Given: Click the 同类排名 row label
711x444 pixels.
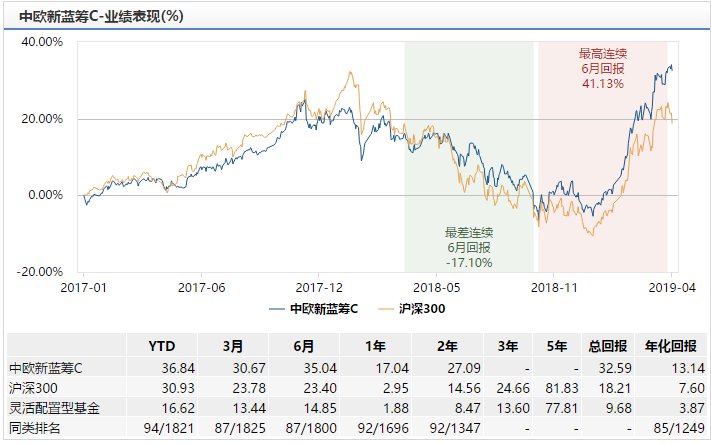Looking at the screenshot, I should coord(34,428).
